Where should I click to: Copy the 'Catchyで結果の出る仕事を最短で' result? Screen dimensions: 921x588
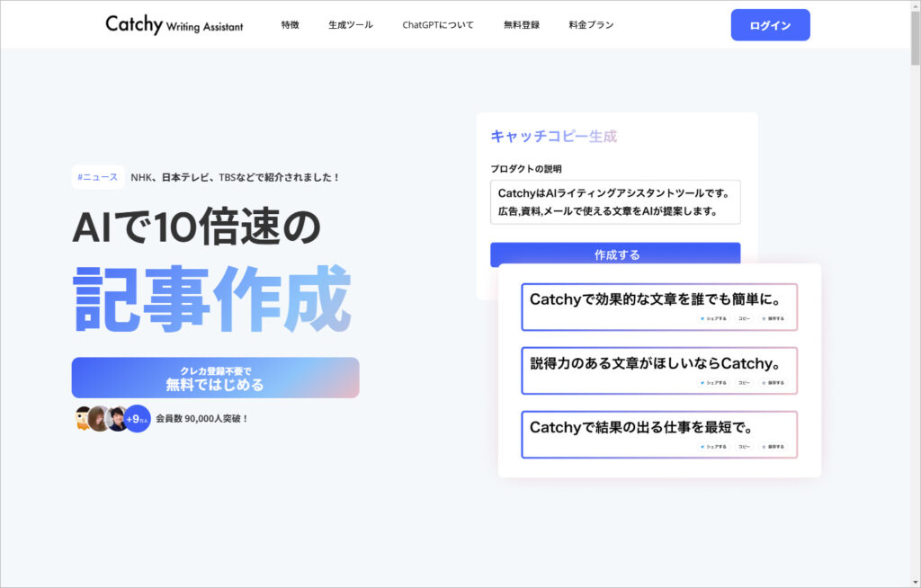(744, 447)
